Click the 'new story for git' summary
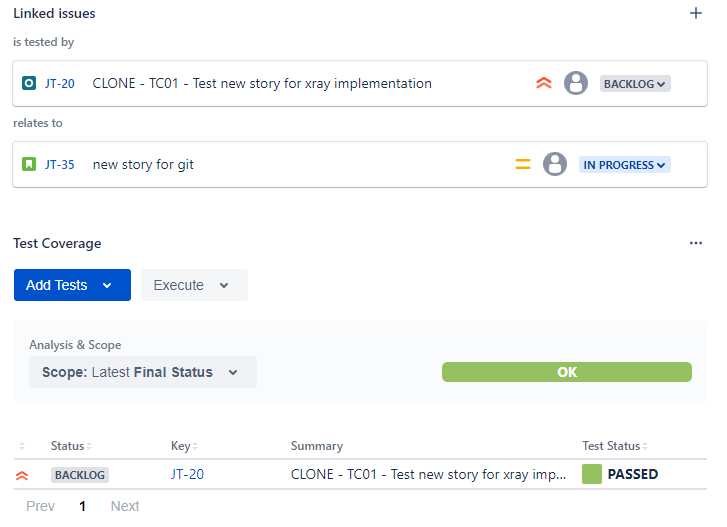 [x=143, y=165]
